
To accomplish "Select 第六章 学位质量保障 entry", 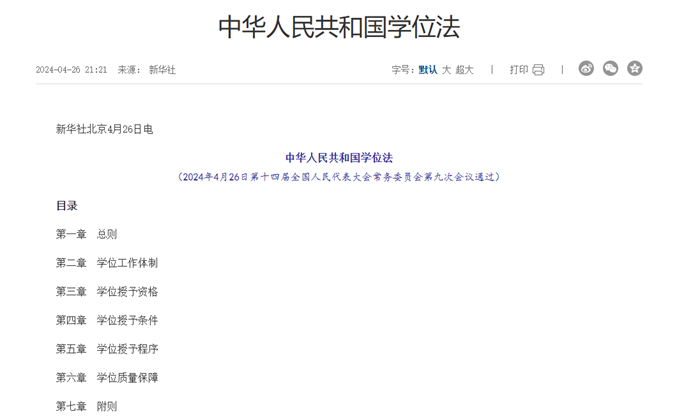I will 107,378.
